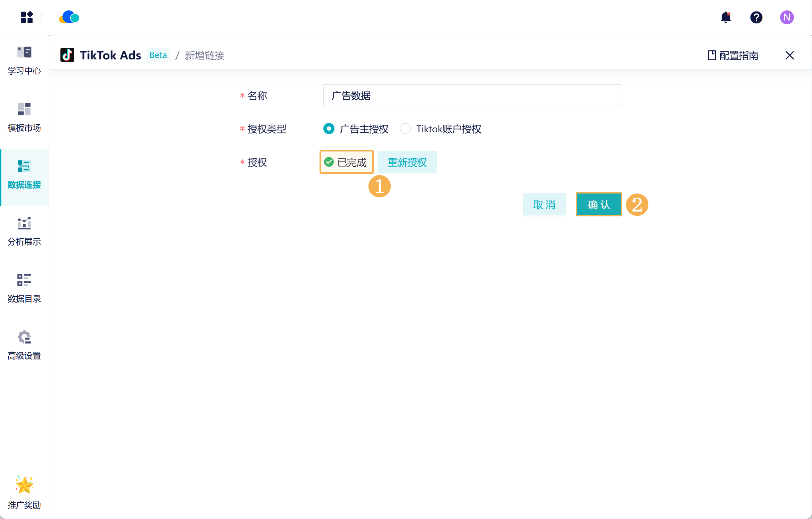This screenshot has width=812, height=519.
Task: Open the app grid launcher icon
Action: coord(27,17)
